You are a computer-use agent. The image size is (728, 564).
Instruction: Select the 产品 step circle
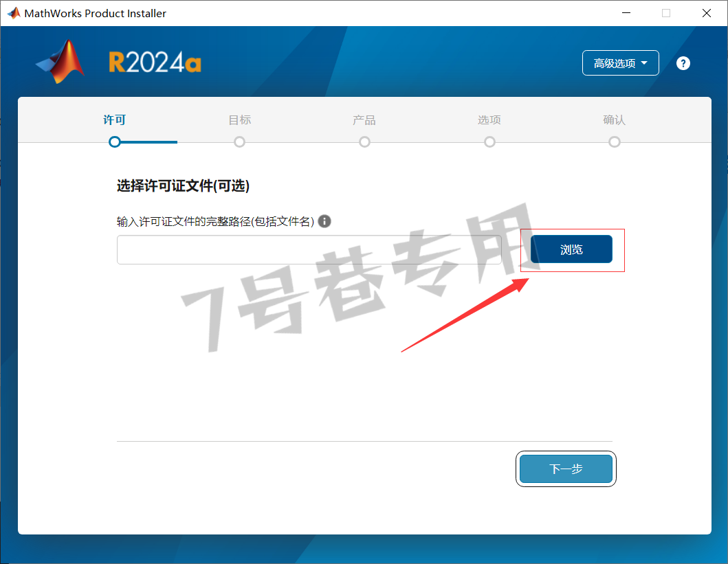click(364, 142)
